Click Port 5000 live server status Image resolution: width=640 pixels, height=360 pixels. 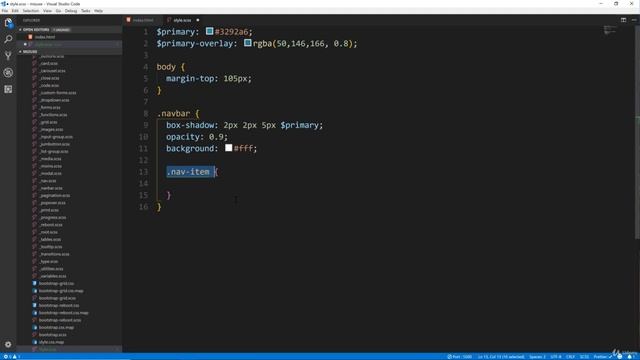[460, 357]
